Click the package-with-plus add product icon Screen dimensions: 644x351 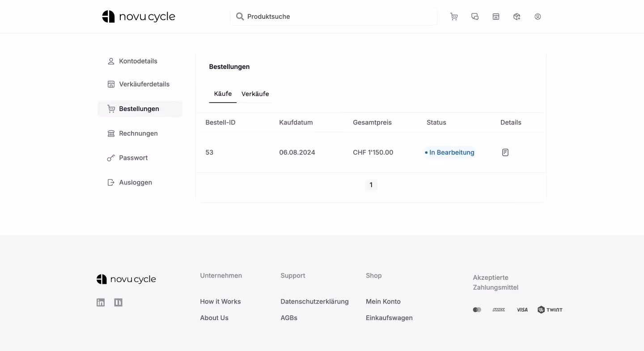pyautogui.click(x=517, y=17)
